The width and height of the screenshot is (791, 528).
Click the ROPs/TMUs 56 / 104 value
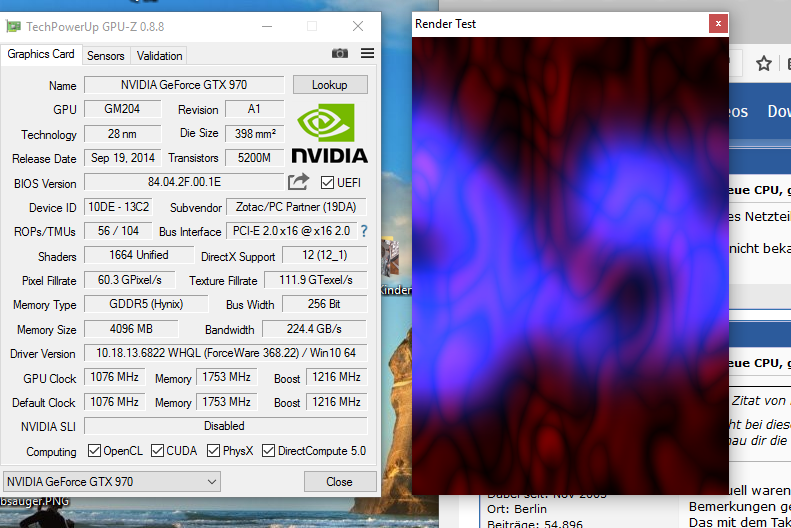tap(119, 231)
